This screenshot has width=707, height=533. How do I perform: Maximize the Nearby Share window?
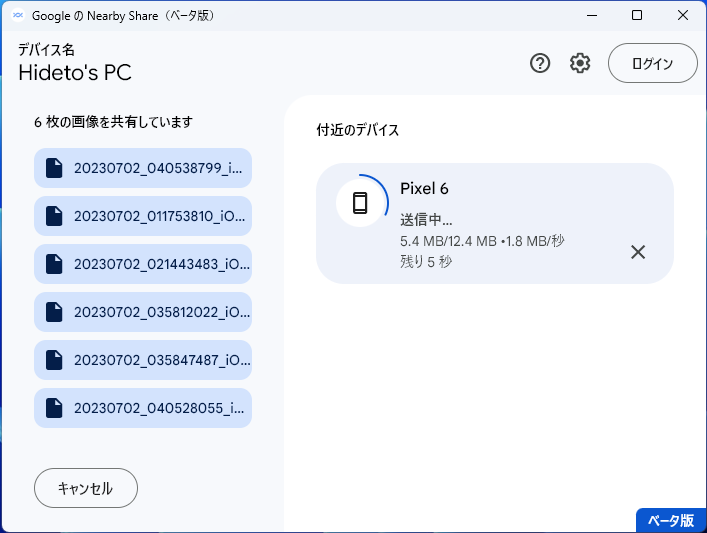637,15
